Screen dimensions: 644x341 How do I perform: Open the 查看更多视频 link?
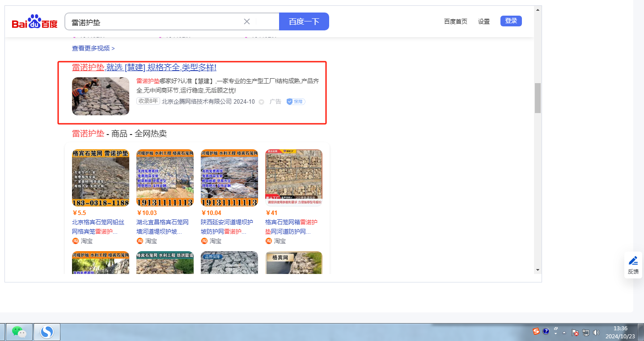click(93, 48)
